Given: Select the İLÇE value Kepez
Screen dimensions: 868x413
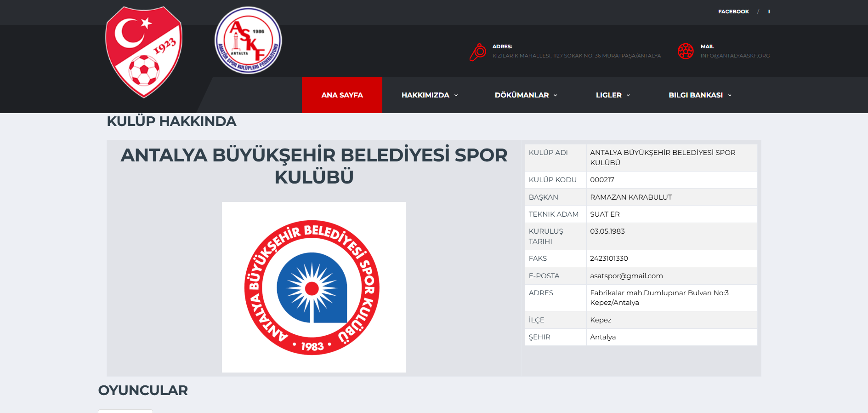Looking at the screenshot, I should 601,320.
